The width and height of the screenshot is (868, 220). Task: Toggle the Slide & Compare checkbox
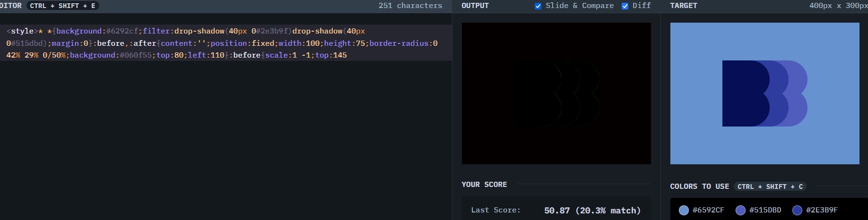pos(538,6)
